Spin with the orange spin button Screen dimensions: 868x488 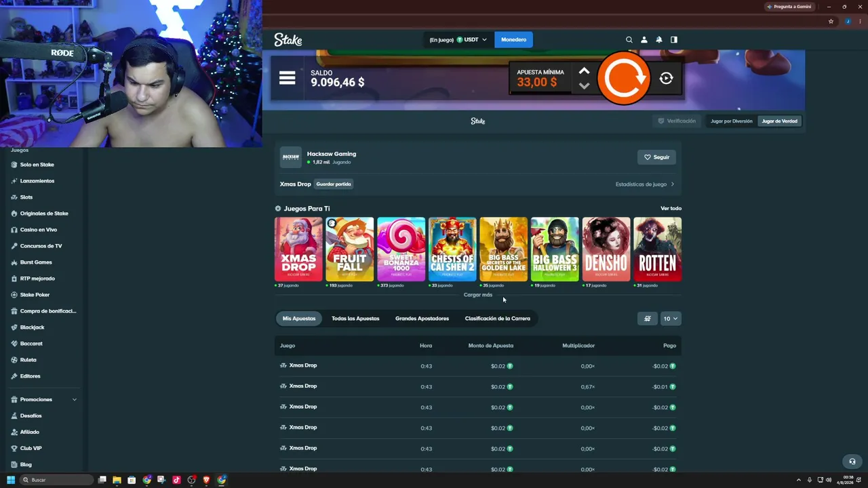(x=623, y=79)
